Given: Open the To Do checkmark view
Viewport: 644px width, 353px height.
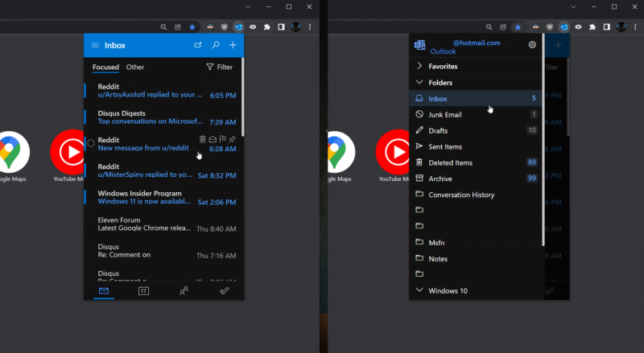Looking at the screenshot, I should (x=225, y=291).
